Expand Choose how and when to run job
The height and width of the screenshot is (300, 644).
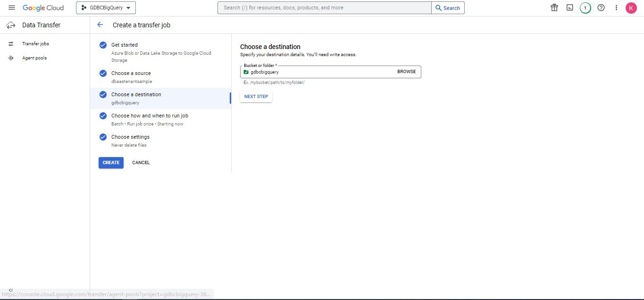point(150,116)
